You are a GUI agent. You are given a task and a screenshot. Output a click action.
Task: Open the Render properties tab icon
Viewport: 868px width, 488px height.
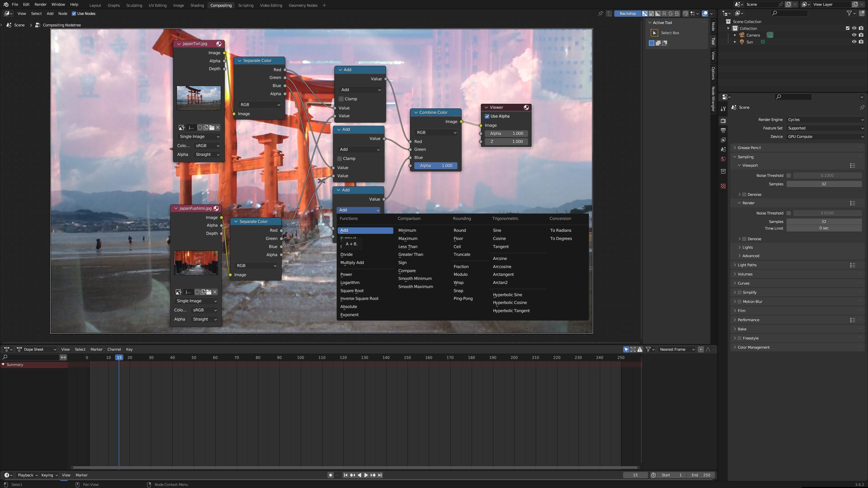(723, 121)
